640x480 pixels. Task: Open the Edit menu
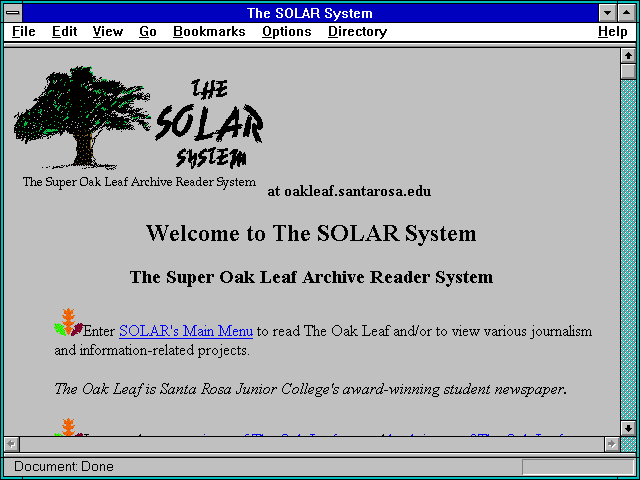[x=64, y=32]
